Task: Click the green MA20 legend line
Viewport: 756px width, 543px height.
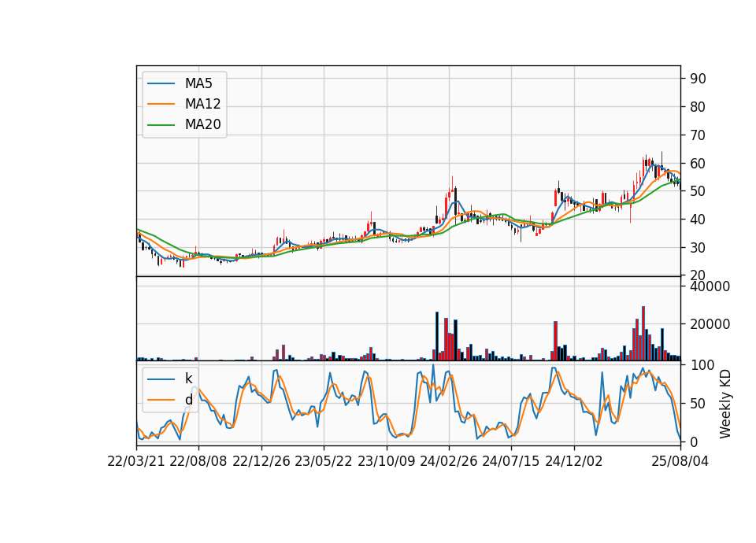Action: 161,124
